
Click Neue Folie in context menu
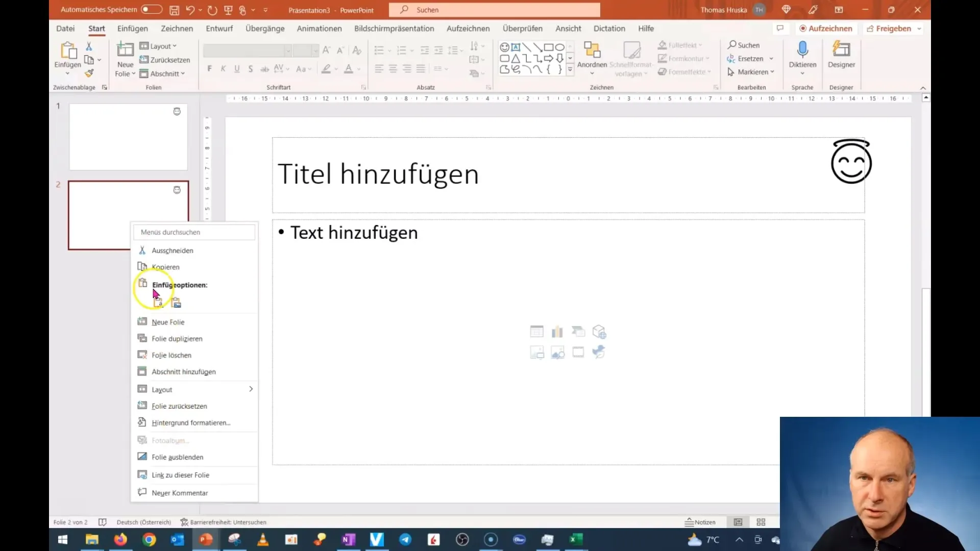tap(167, 321)
